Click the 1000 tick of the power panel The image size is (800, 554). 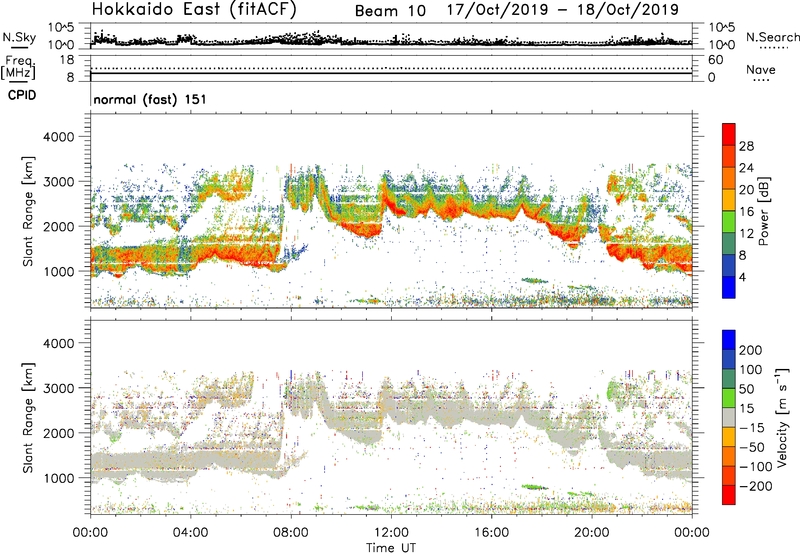[x=58, y=271]
